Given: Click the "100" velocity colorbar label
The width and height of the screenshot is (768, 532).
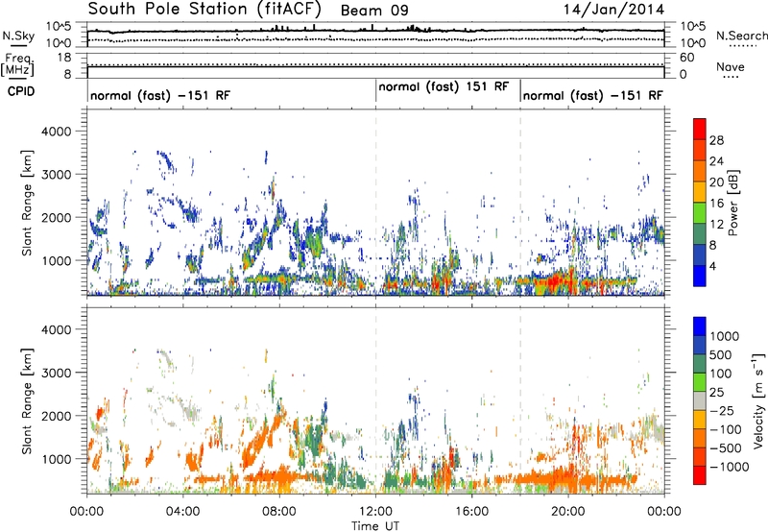Looking at the screenshot, I should [722, 374].
